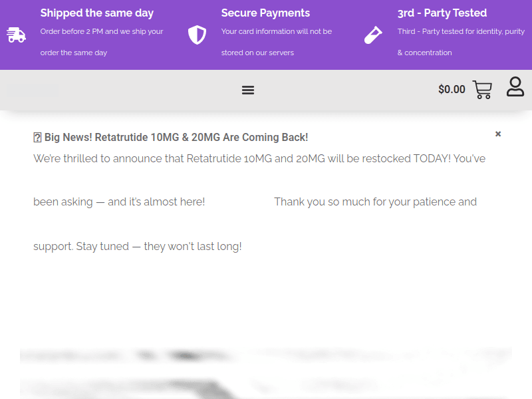This screenshot has width=532, height=399.
Task: Open the hamburger navigation menu
Action: [248, 90]
